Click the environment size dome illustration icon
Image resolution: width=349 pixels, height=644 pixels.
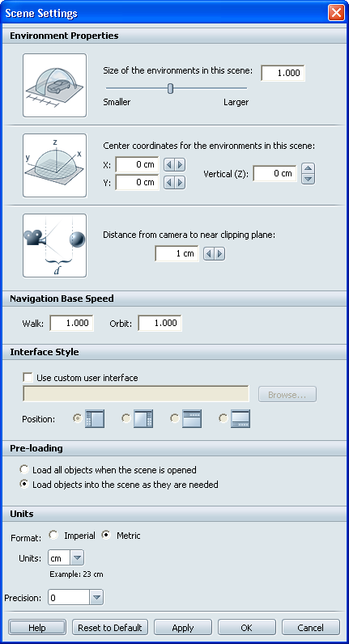pyautogui.click(x=55, y=85)
